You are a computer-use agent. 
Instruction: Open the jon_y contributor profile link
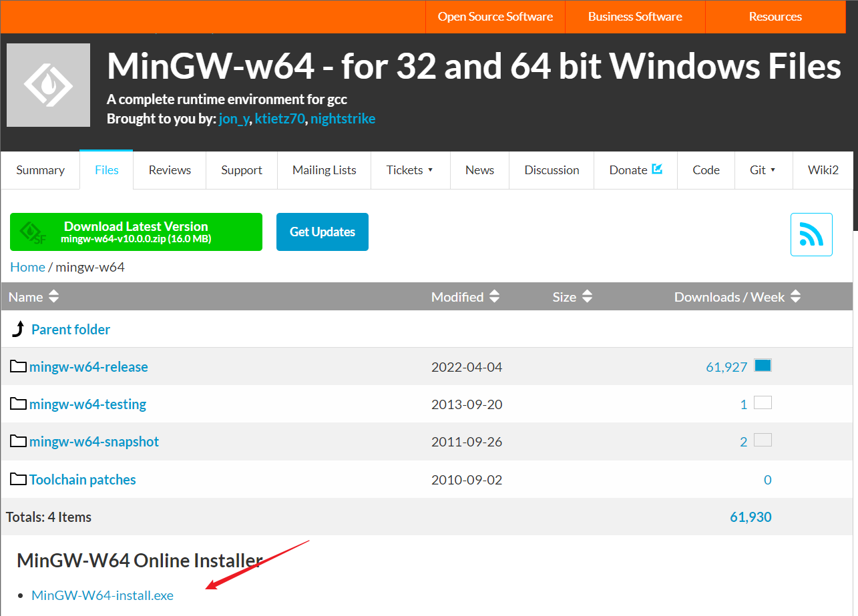point(234,119)
